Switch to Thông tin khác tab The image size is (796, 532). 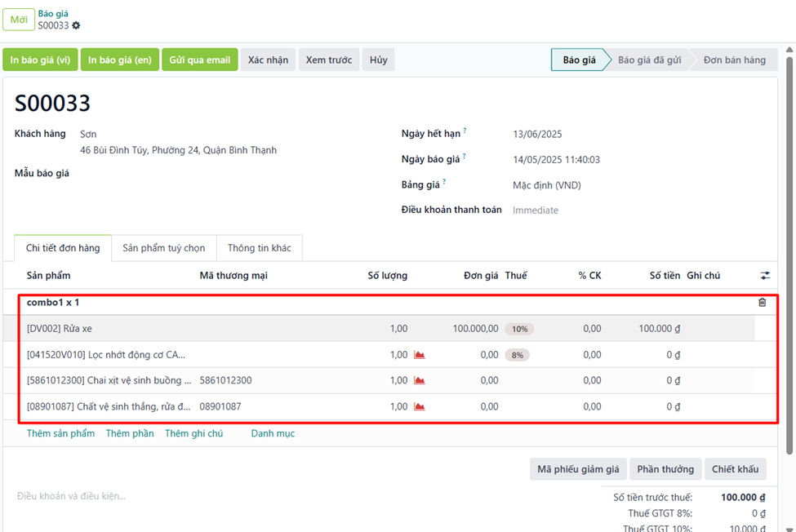(x=260, y=248)
